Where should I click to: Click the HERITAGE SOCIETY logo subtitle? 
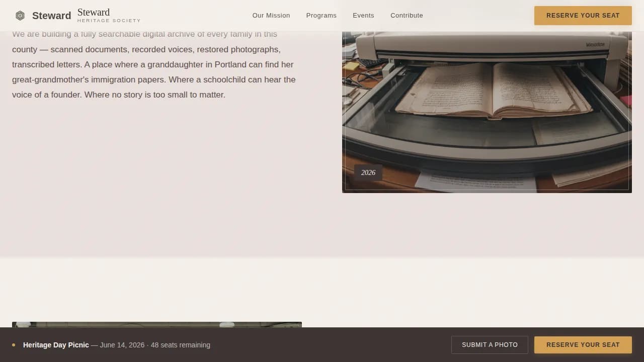coord(109,21)
